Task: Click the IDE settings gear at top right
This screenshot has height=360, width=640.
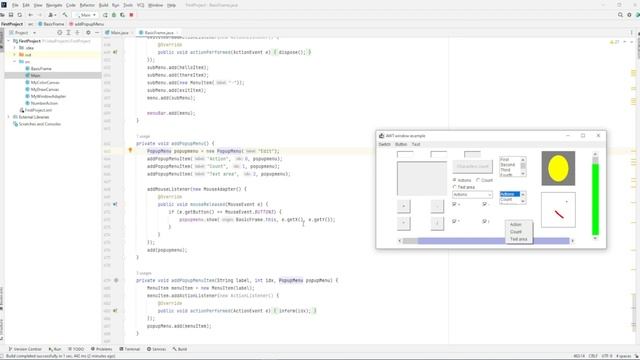Action: coord(629,15)
